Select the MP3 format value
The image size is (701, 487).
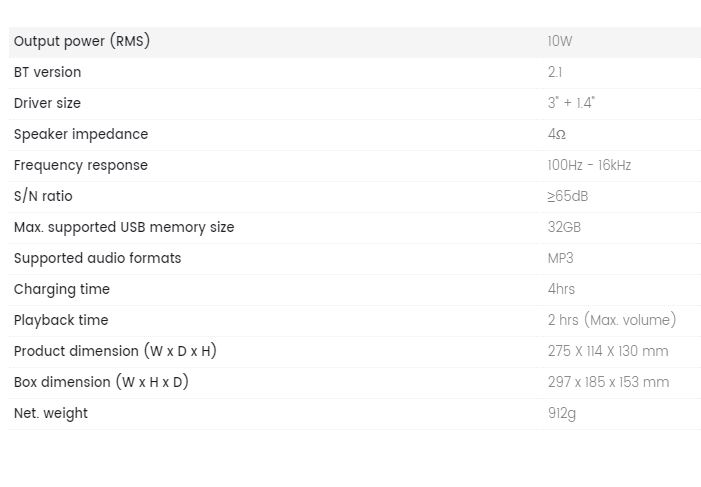(561, 258)
